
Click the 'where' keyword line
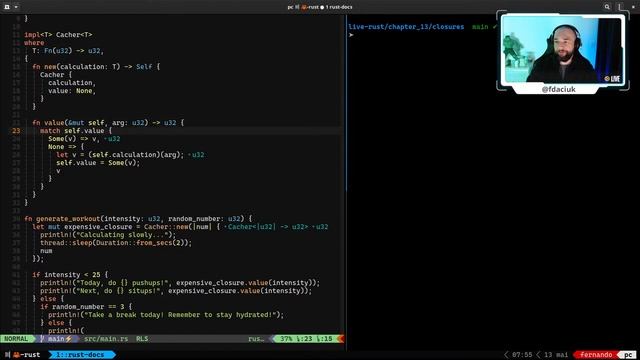pos(34,43)
